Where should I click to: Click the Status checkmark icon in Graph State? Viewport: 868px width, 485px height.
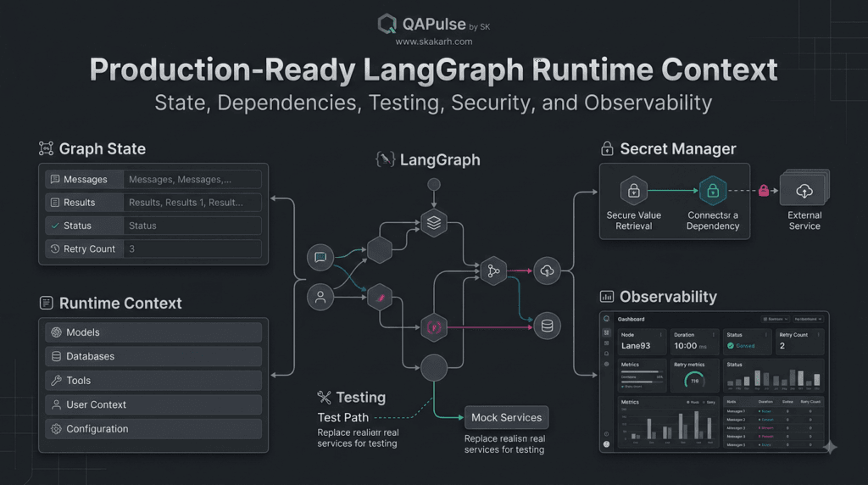(x=55, y=226)
